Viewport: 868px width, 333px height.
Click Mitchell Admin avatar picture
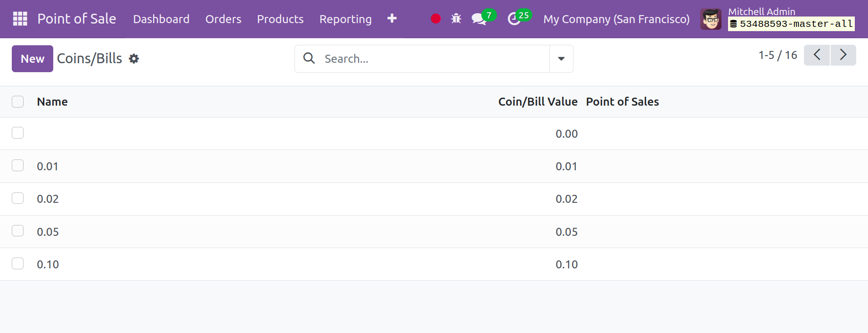[710, 19]
